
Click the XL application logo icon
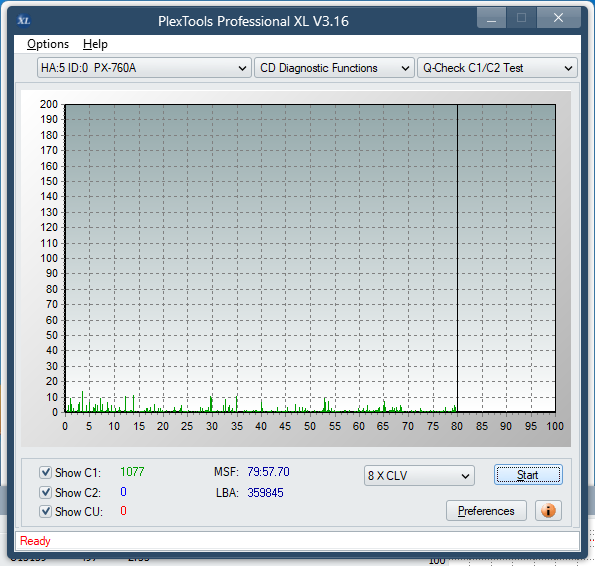(24, 20)
